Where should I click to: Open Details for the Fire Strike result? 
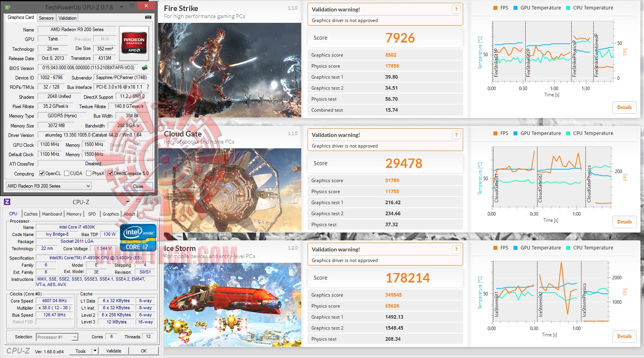tap(624, 107)
